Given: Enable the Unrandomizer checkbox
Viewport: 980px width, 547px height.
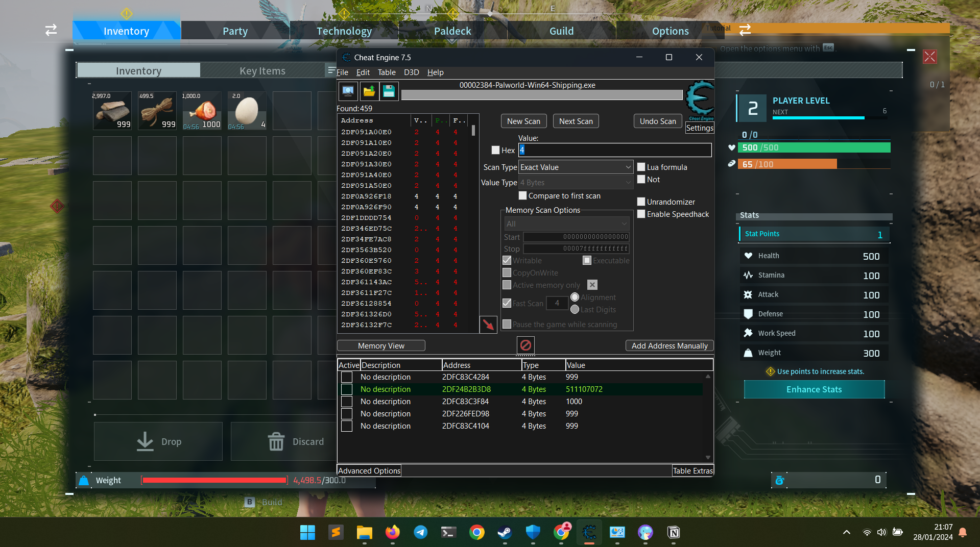Looking at the screenshot, I should pos(641,202).
